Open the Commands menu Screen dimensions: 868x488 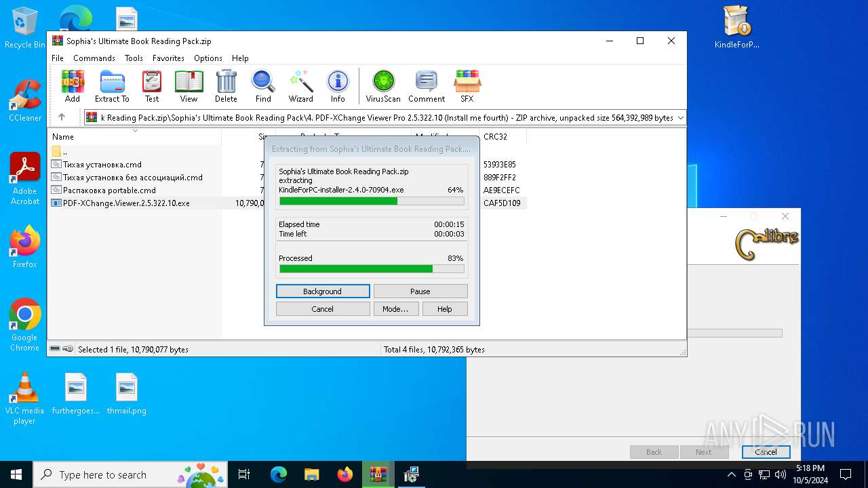94,58
